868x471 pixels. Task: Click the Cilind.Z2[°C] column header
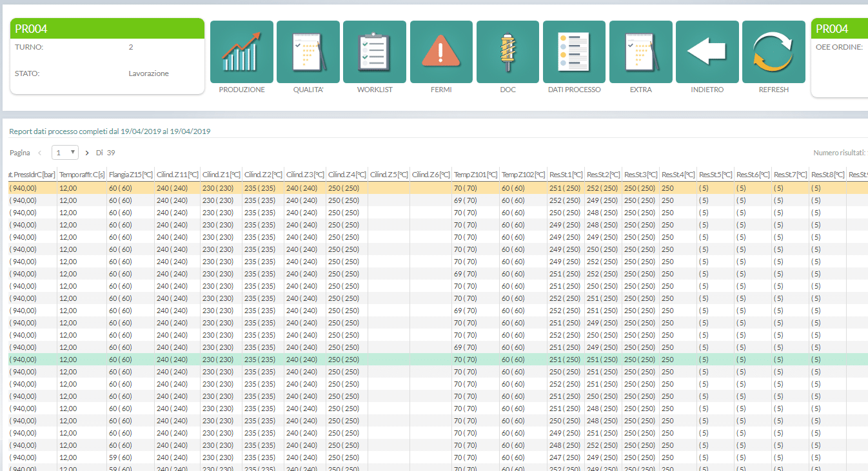point(263,175)
